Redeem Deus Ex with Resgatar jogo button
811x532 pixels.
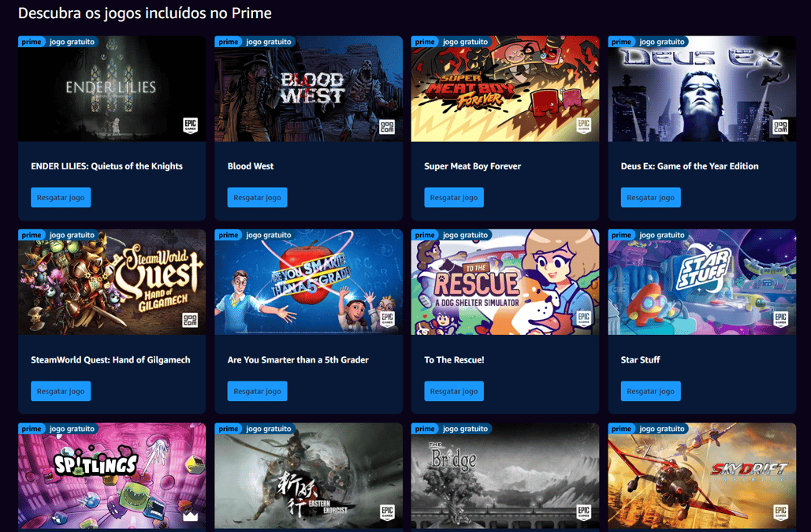[650, 198]
